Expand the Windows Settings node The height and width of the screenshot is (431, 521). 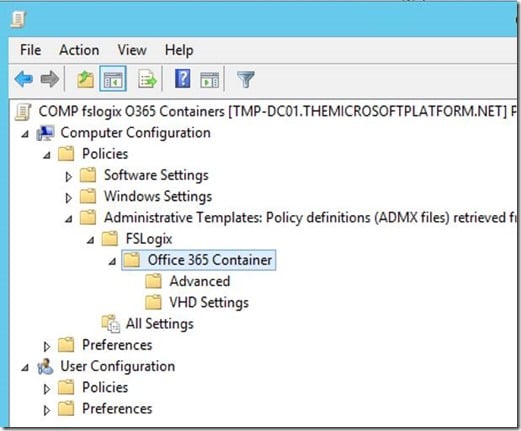pyautogui.click(x=68, y=198)
